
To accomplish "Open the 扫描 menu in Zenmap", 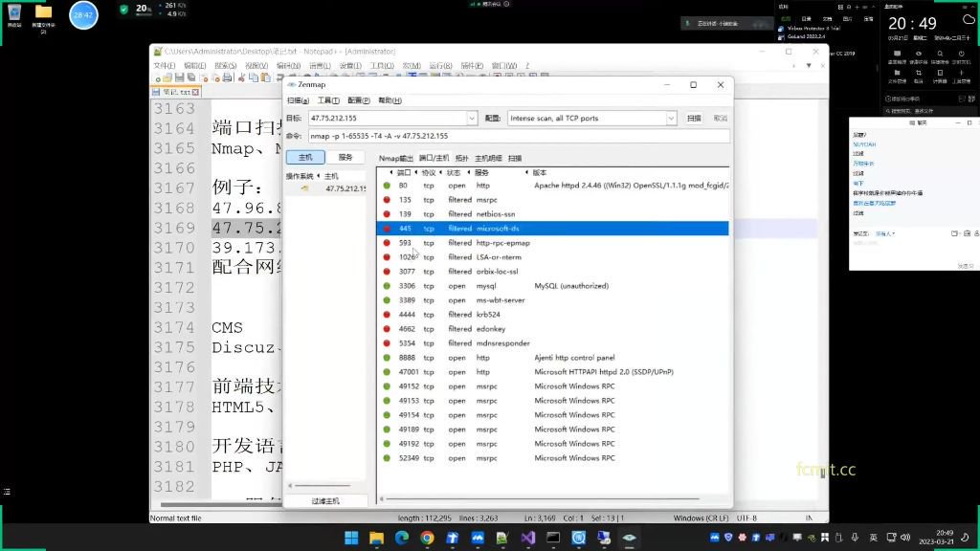I will [x=298, y=100].
